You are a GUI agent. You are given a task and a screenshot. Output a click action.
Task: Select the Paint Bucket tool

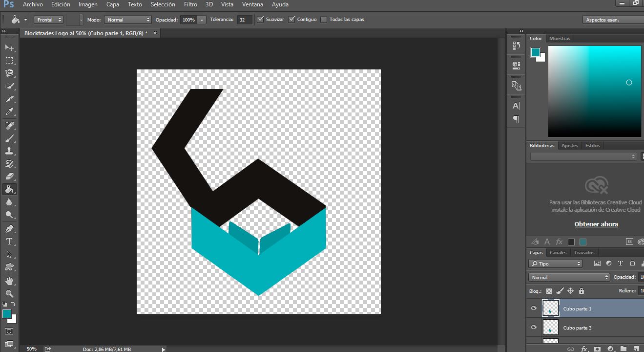coord(9,189)
